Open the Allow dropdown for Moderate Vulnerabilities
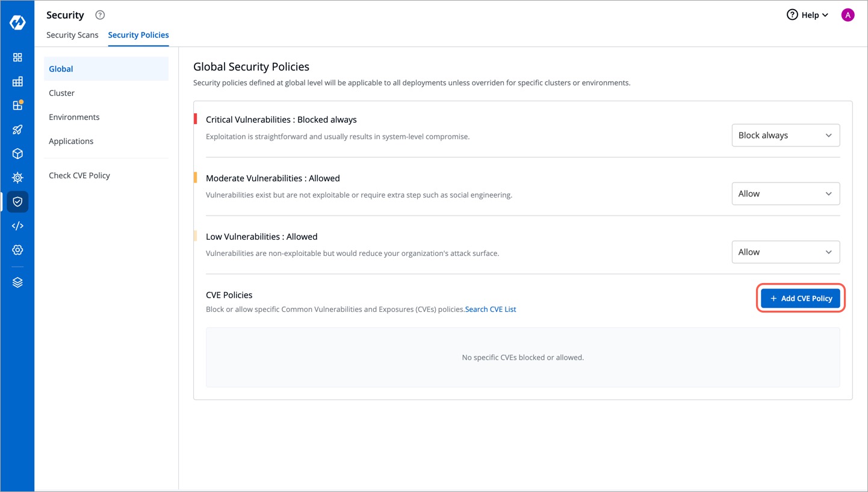 pos(786,193)
